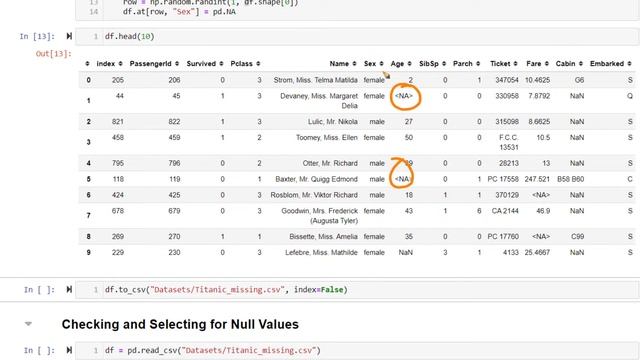Click the Out[13] output label
This screenshot has height=360, width=640.
click(53, 54)
